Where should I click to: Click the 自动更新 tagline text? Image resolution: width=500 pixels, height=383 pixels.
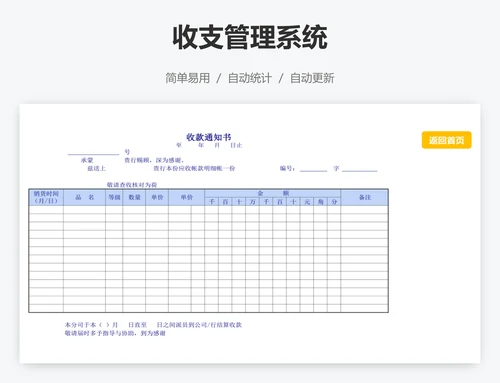[312, 78]
